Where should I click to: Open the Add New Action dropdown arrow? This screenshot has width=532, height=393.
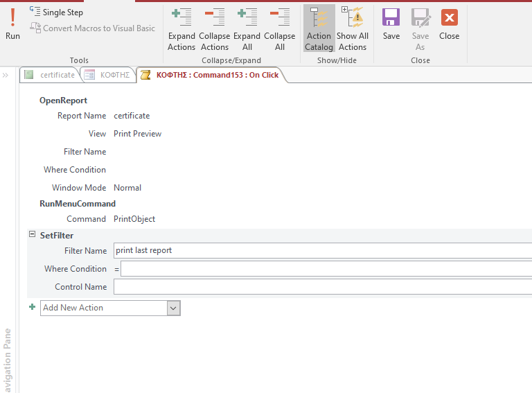[x=173, y=308]
